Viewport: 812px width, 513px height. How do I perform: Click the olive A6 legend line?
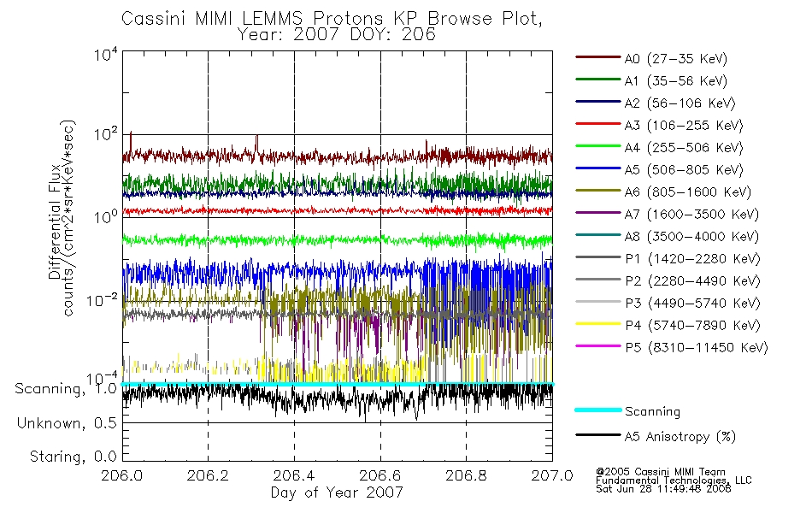pyautogui.click(x=598, y=191)
